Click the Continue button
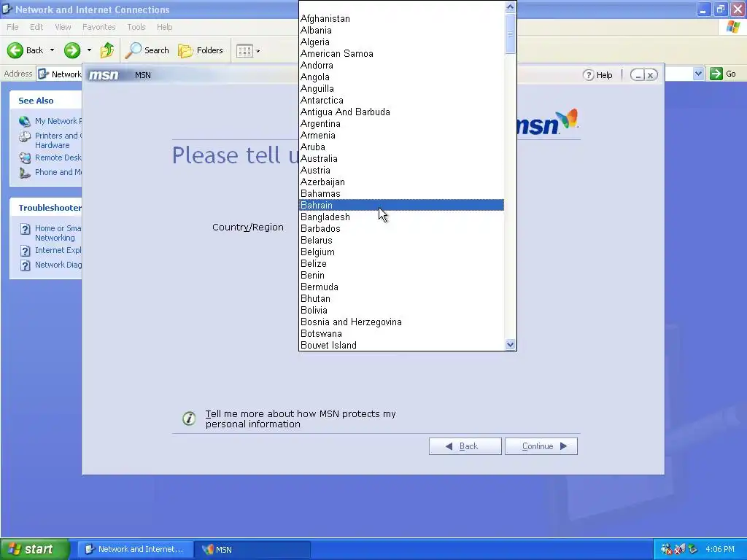This screenshot has width=747, height=560. 541,446
